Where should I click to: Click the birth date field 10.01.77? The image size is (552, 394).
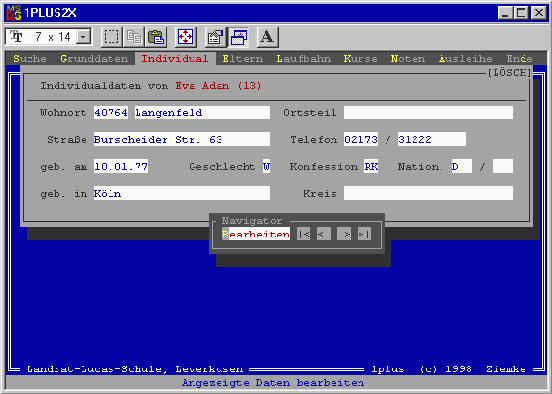pos(121,166)
